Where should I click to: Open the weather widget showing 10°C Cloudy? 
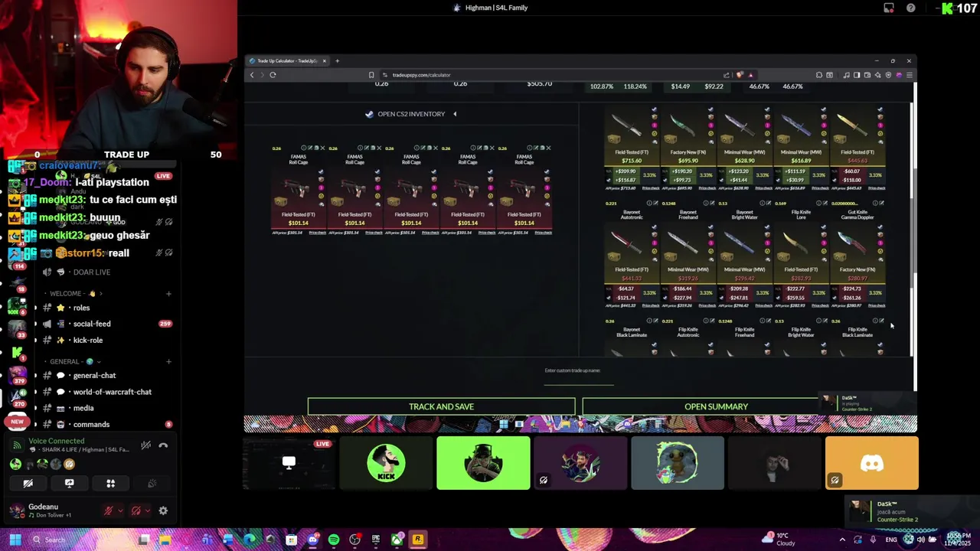(x=779, y=540)
